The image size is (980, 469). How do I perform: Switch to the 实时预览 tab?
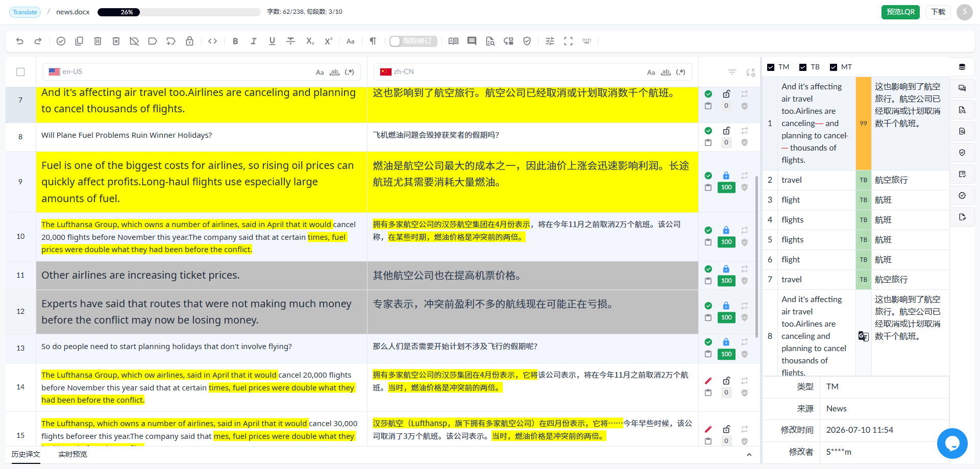point(72,454)
